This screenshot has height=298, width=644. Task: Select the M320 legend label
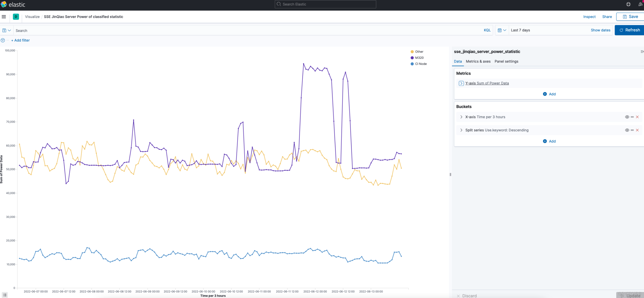419,58
